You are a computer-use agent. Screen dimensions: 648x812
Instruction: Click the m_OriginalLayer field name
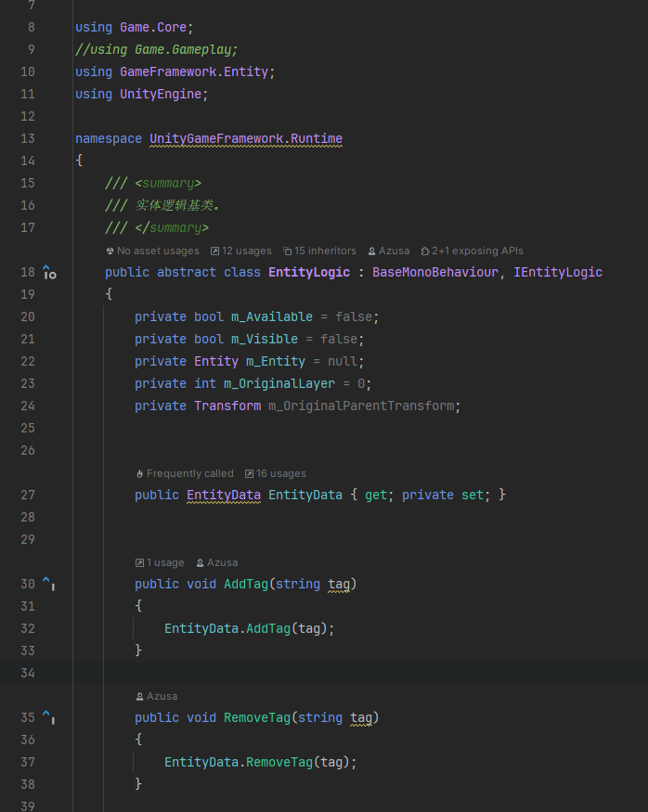coord(279,384)
